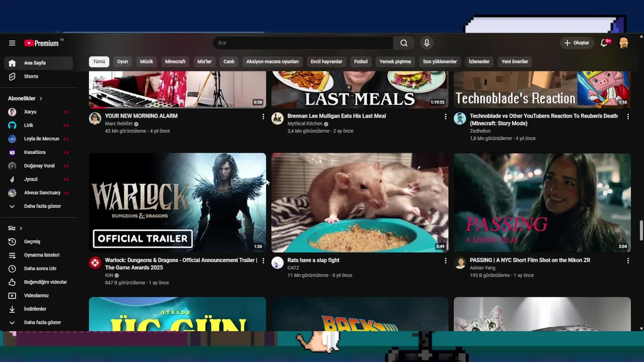644x362 pixels.
Task: Open Marc Rebillet channel avatar
Action: click(95, 119)
